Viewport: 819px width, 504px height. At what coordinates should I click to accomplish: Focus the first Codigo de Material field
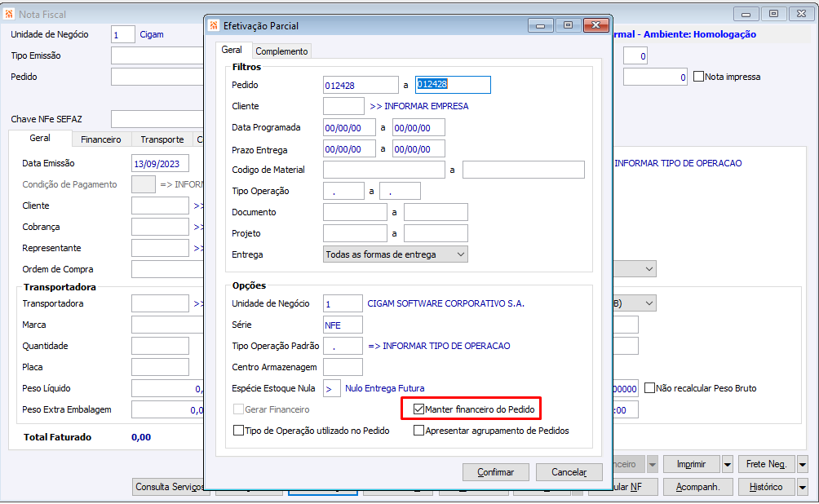click(384, 170)
